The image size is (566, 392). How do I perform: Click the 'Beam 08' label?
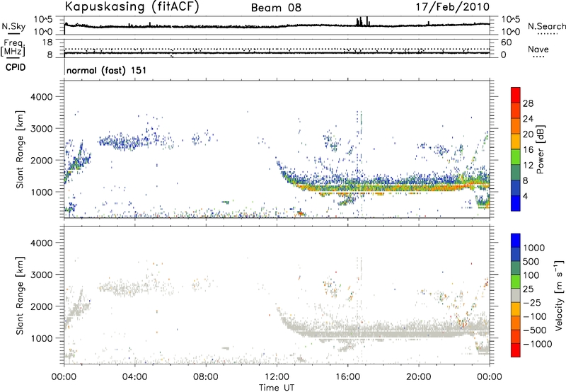276,8
